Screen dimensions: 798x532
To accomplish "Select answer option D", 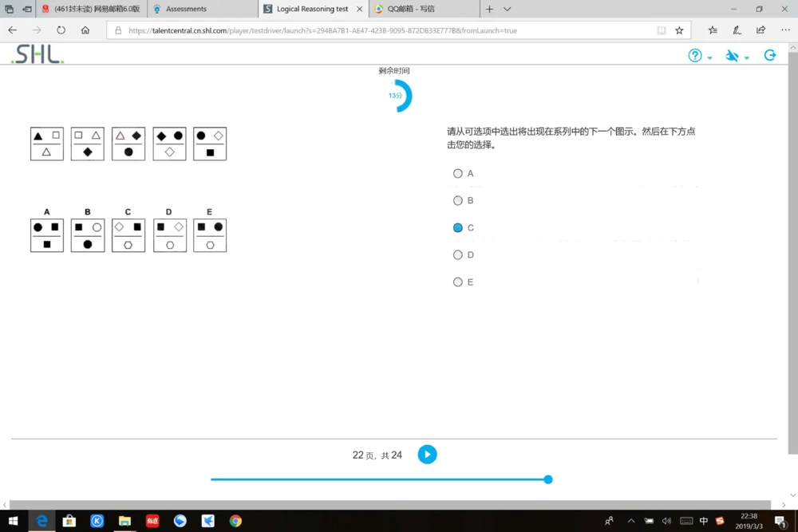I will pos(458,254).
